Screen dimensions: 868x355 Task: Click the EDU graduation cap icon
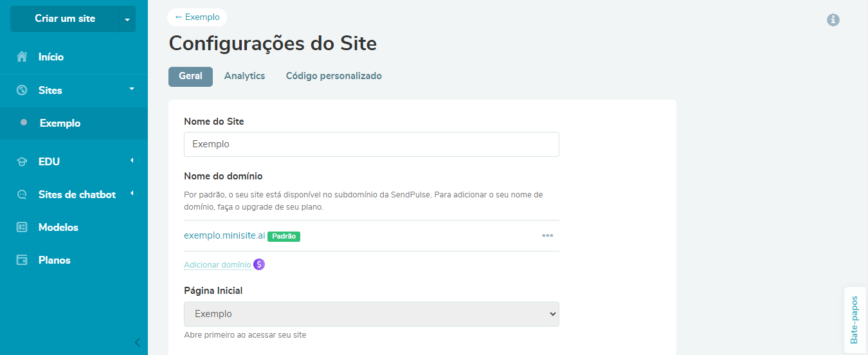click(22, 162)
